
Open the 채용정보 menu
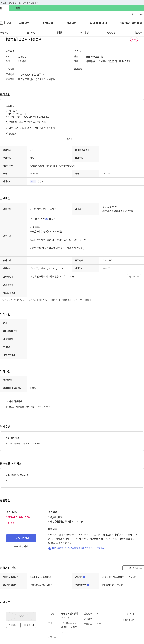click(x=24, y=23)
